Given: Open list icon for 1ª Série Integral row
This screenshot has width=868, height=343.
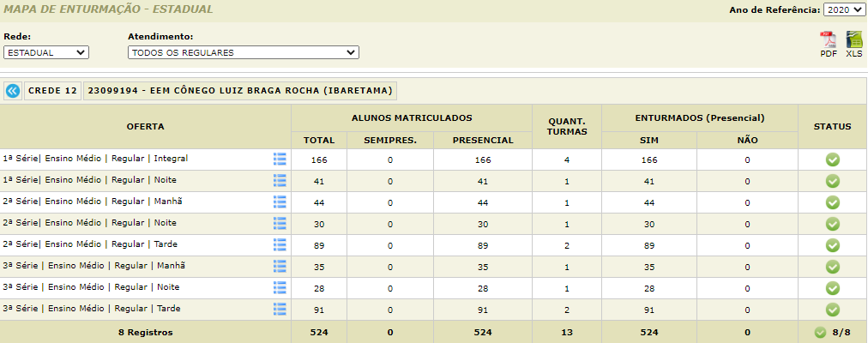Looking at the screenshot, I should tap(280, 159).
